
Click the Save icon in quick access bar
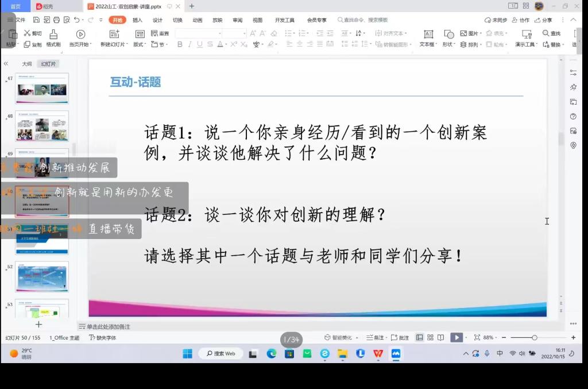coord(36,20)
